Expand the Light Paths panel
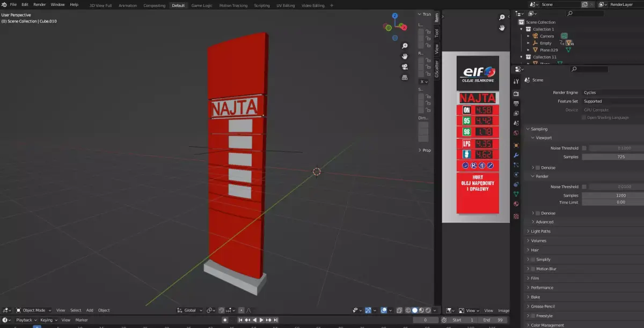644x328 pixels. (540, 232)
